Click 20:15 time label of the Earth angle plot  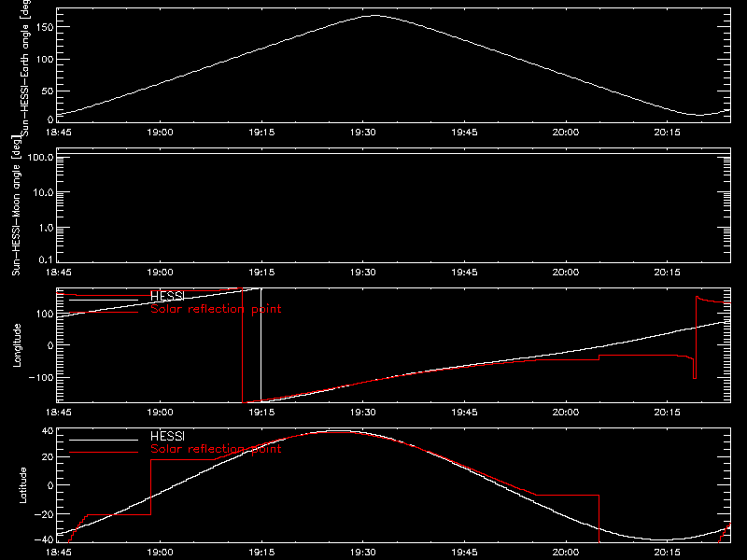667,133
